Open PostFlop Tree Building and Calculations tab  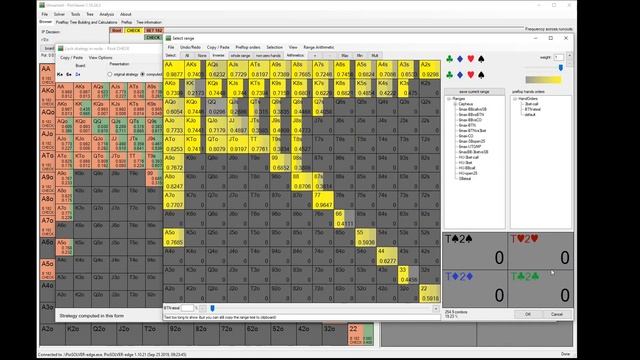coord(86,22)
